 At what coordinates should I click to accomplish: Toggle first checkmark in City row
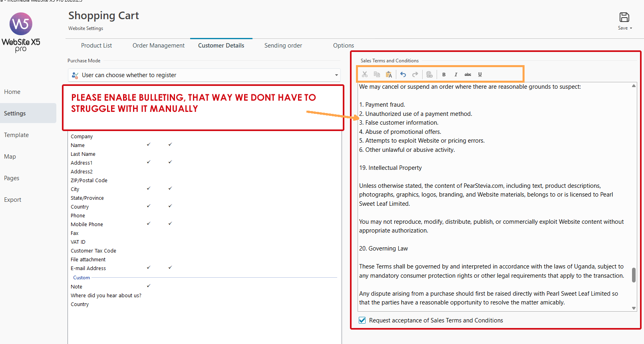(149, 189)
